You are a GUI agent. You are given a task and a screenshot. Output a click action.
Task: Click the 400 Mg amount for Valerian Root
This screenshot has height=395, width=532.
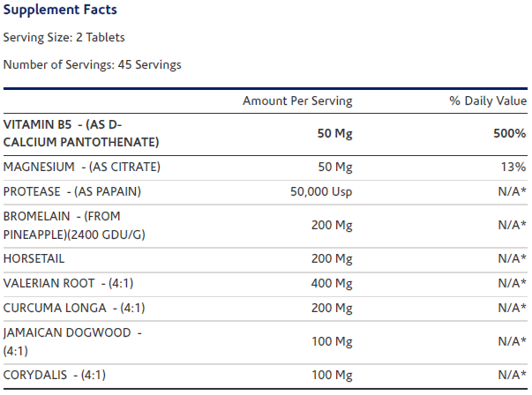[x=332, y=283]
